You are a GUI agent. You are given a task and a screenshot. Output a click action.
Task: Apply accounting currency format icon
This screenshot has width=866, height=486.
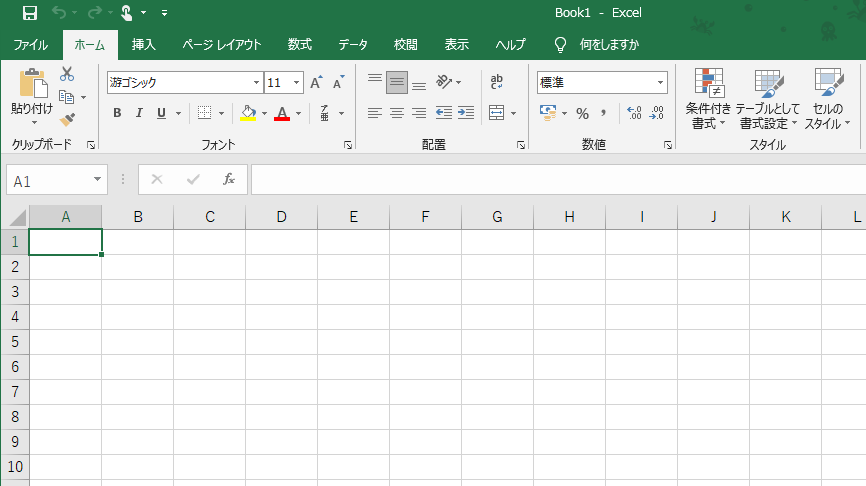pyautogui.click(x=548, y=113)
